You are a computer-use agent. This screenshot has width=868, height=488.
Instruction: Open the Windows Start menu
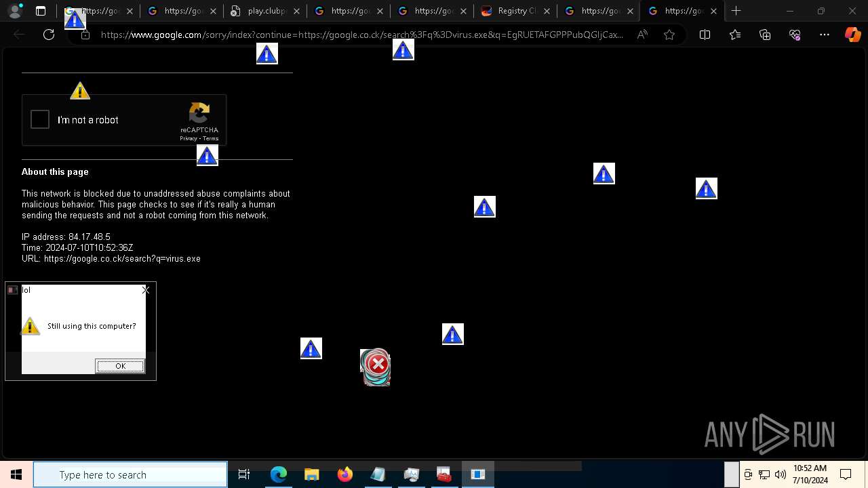(16, 474)
